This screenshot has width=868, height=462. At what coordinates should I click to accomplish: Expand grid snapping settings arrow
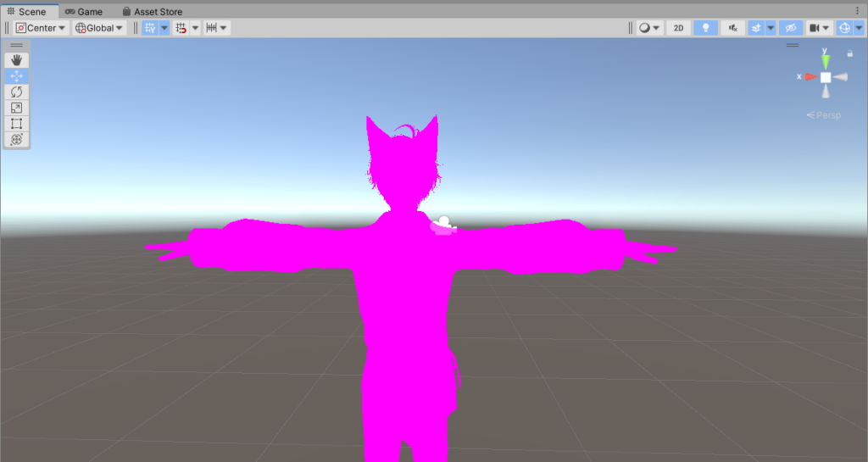pyautogui.click(x=195, y=28)
